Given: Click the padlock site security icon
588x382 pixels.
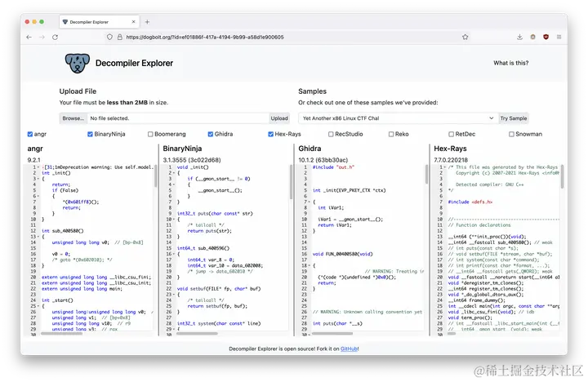Looking at the screenshot, I should tap(119, 37).
